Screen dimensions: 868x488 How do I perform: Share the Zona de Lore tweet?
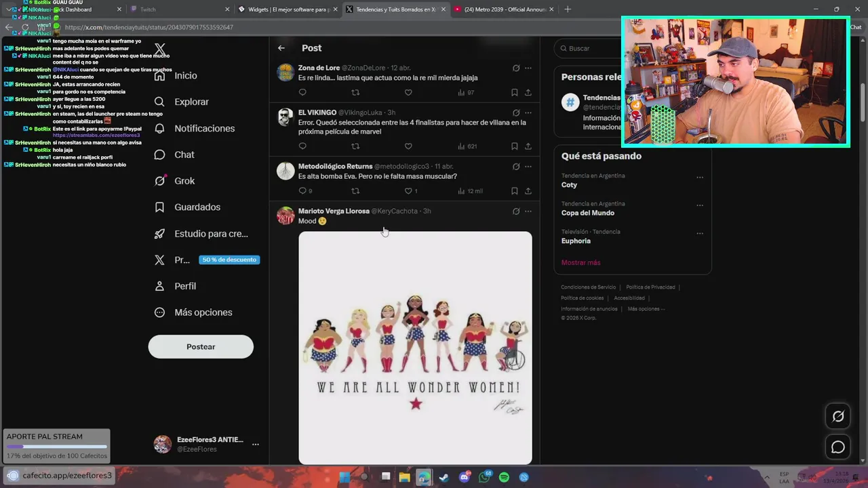coord(528,92)
